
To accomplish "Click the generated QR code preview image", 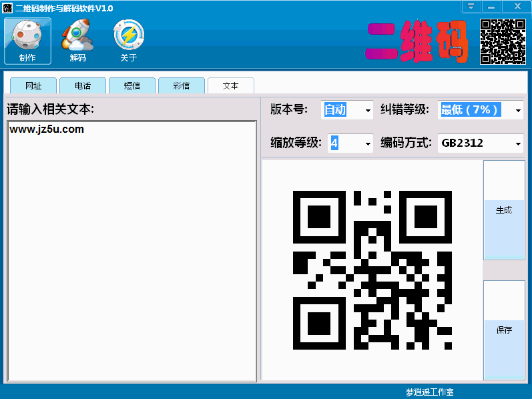I will click(372, 270).
